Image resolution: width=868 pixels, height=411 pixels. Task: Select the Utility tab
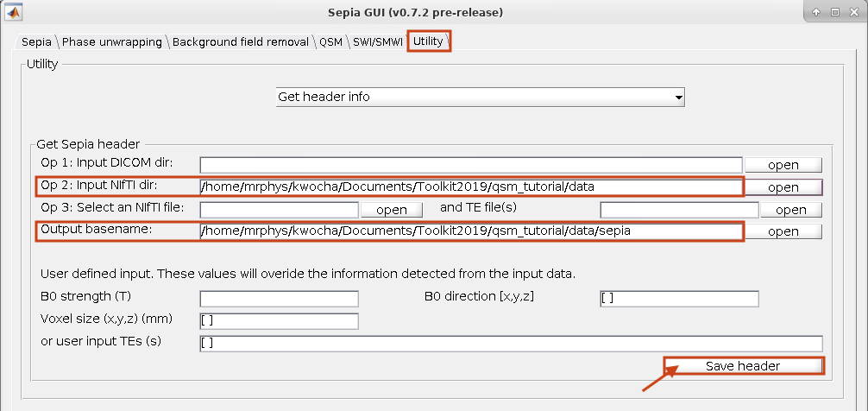[x=429, y=41]
